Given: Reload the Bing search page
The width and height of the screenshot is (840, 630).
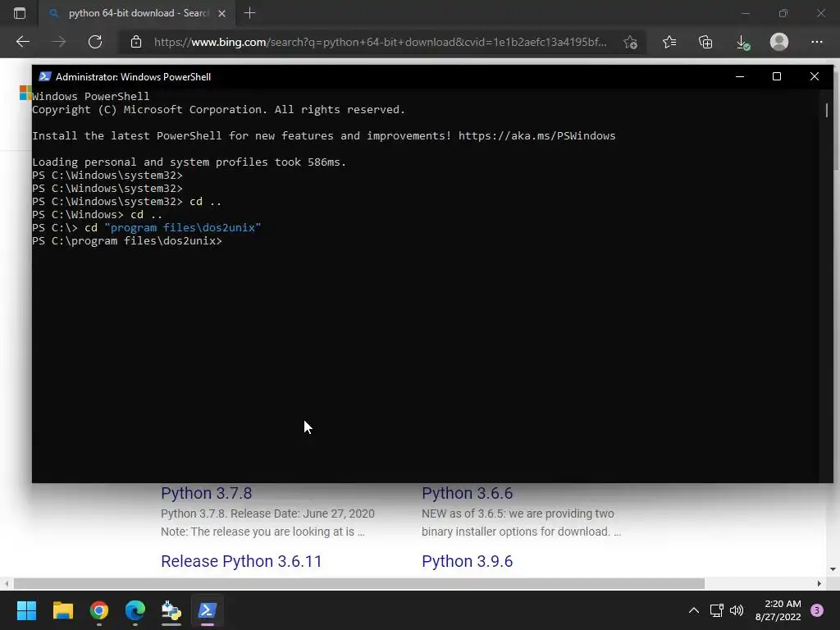Looking at the screenshot, I should (95, 42).
